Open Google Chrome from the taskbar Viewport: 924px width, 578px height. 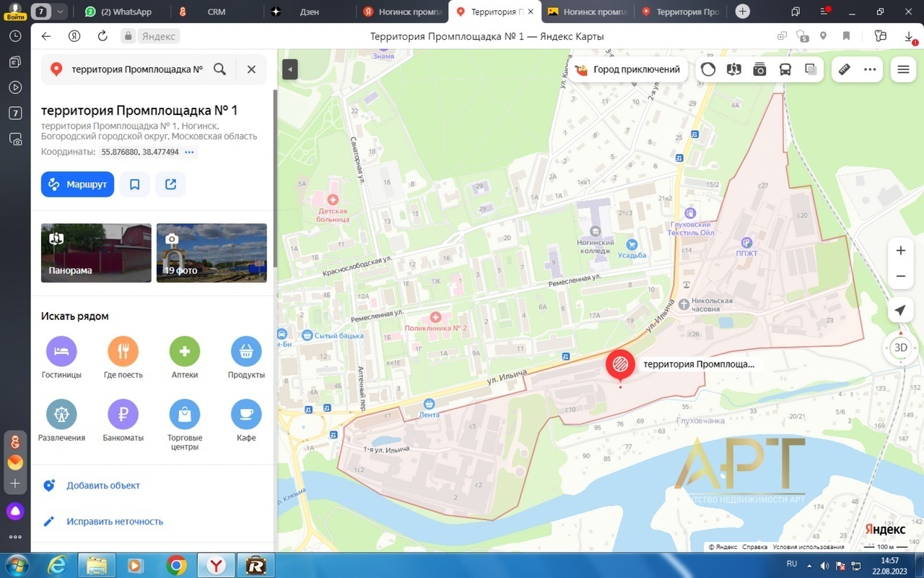[176, 565]
